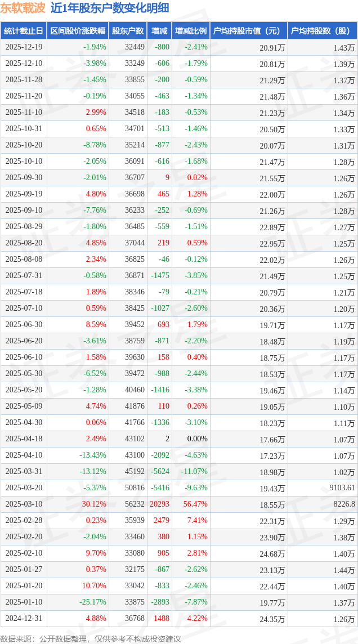This screenshot has width=358, height=644.
Task: Select the 2025-12-19 date row cell
Action: (x=24, y=47)
